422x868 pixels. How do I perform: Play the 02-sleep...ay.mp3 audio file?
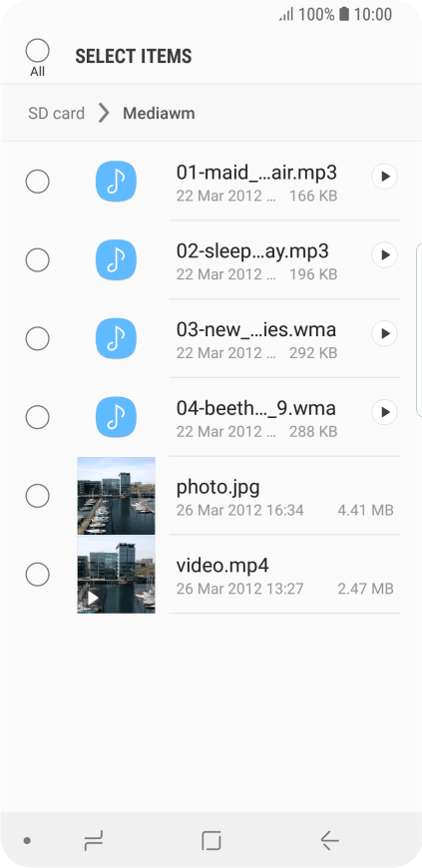[x=384, y=255]
